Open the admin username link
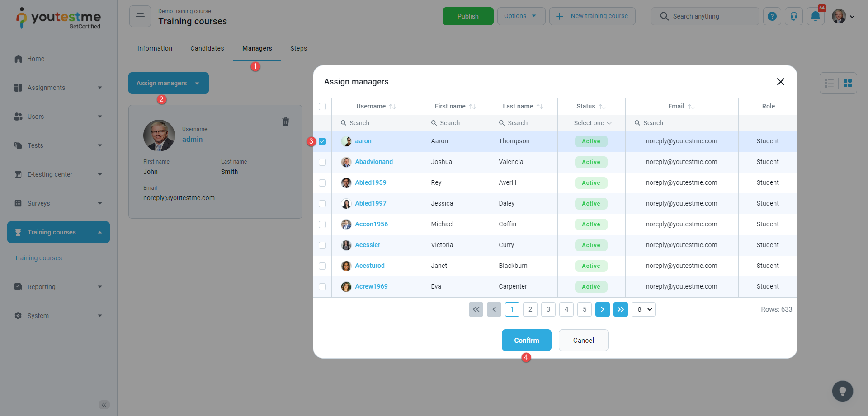868x416 pixels. tap(193, 140)
